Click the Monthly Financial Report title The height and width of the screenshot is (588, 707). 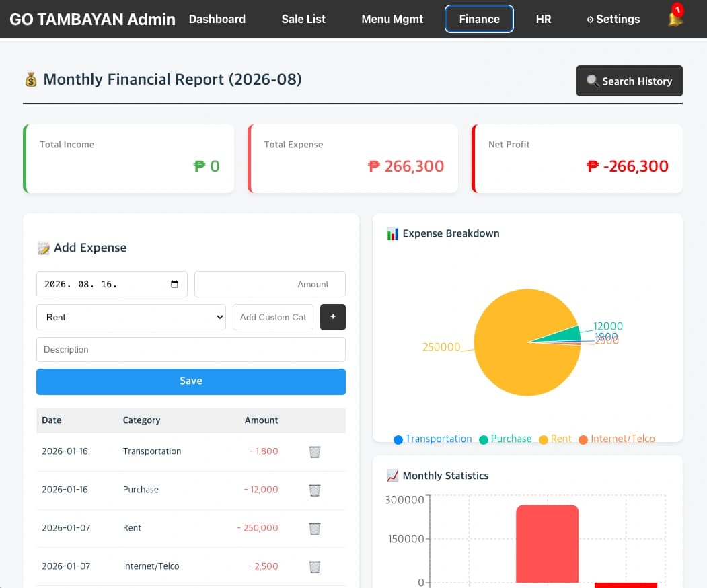(x=172, y=79)
